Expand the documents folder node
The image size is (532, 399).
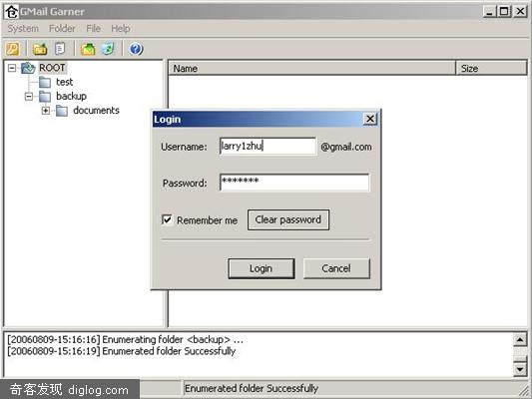46,111
